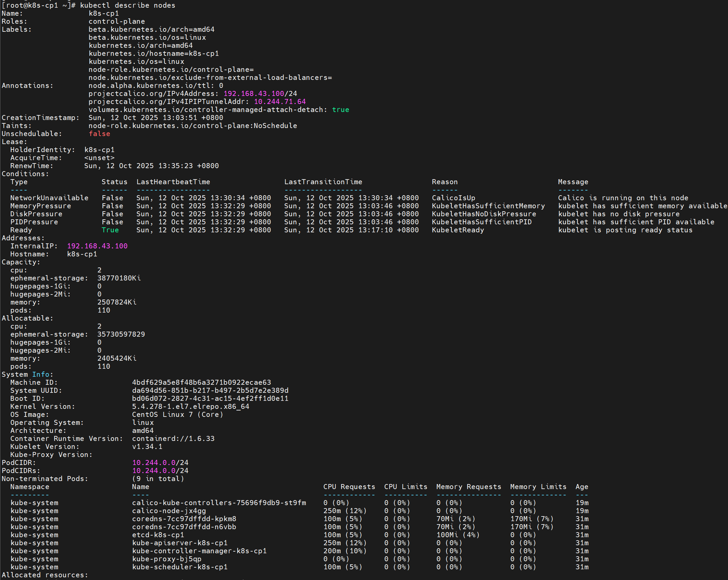
Task: Click the InternalIP 192.168.43.100 address
Action: click(x=97, y=246)
